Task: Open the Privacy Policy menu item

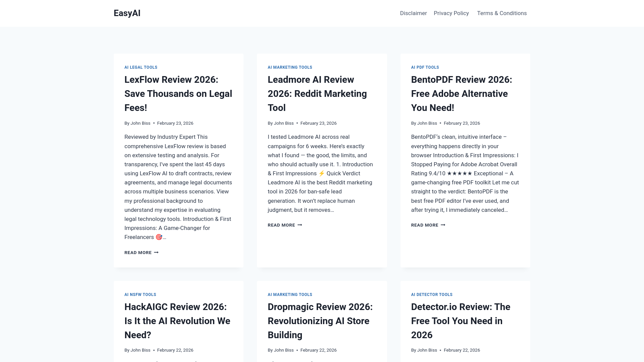Action: click(451, 13)
